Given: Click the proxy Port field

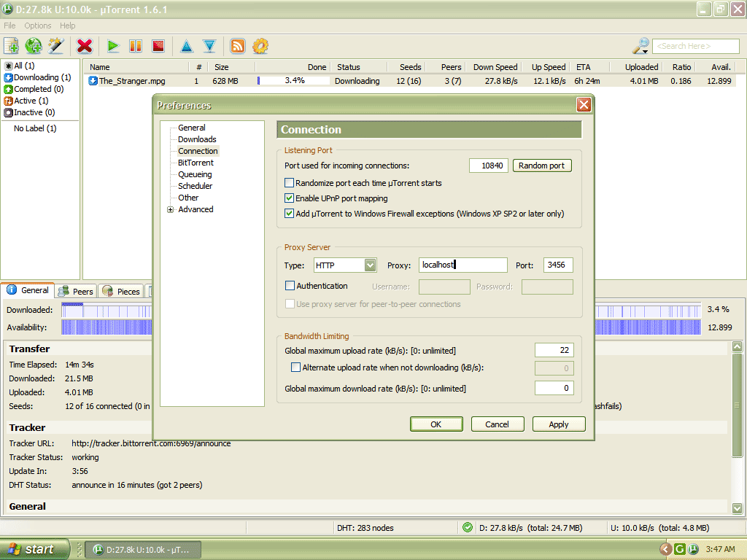Looking at the screenshot, I should coord(558,265).
